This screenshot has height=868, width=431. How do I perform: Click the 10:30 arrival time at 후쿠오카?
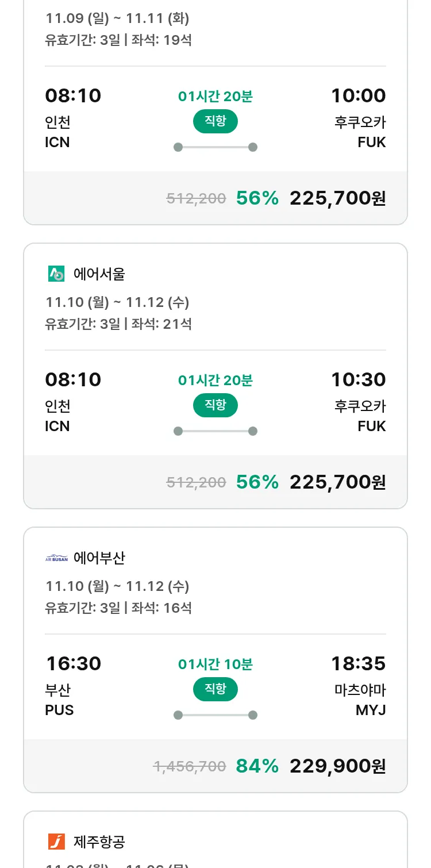pos(358,380)
